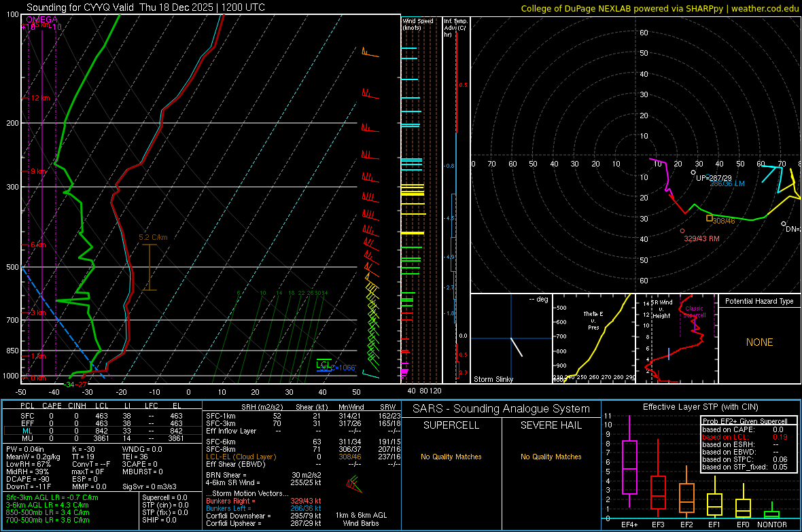Click the green LCL marker label
The image size is (802, 532).
click(x=324, y=364)
